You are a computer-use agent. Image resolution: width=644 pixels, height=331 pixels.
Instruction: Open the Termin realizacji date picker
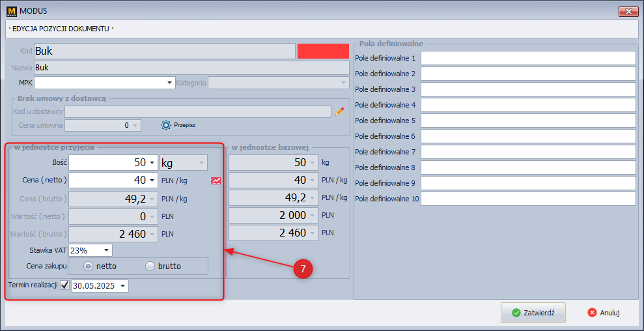click(123, 285)
